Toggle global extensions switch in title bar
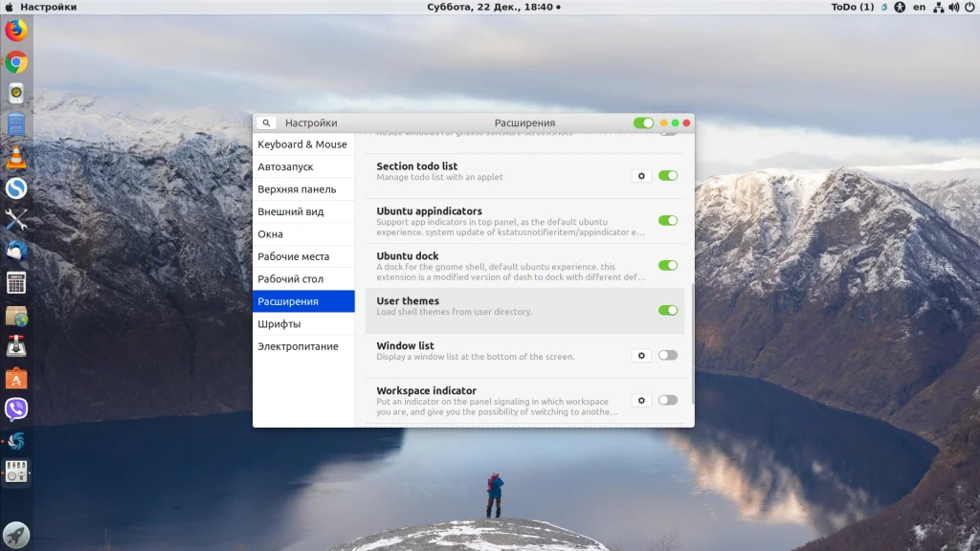The image size is (980, 551). coord(643,123)
